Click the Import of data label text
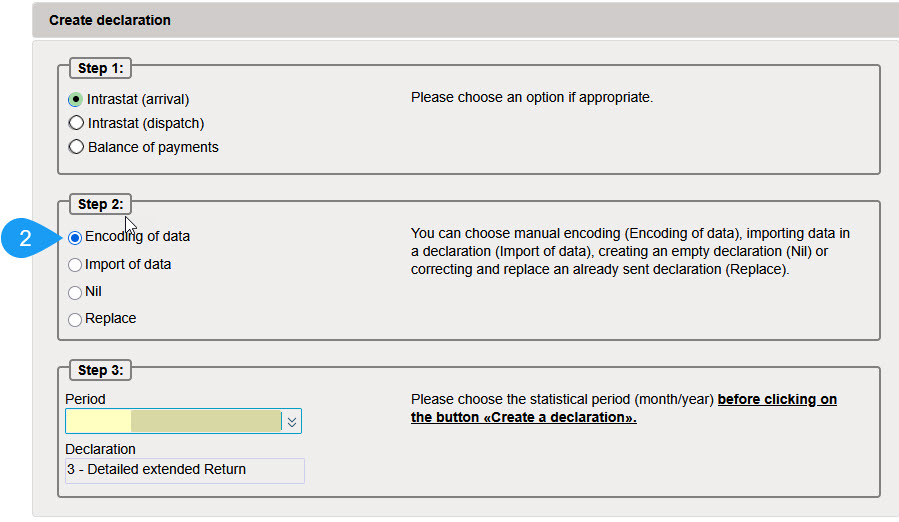899x522 pixels. 128,265
